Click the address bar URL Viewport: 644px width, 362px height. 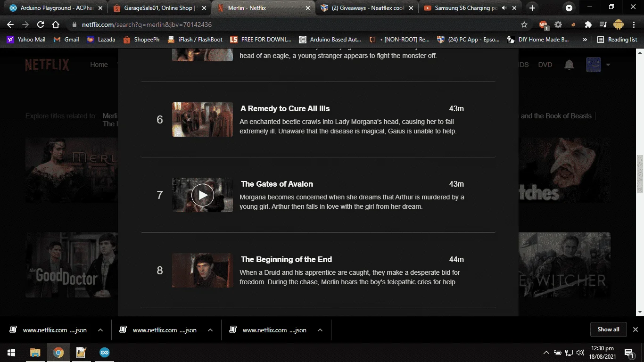coord(147,25)
